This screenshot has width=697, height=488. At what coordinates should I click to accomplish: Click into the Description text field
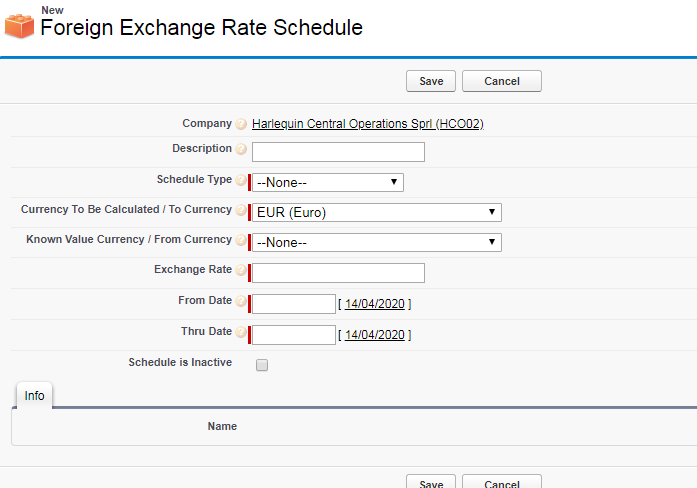point(338,152)
